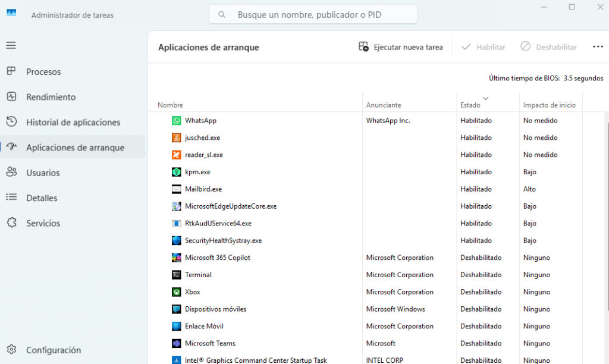
Task: Open the Rendimiento page icon in sidebar
Action: (11, 96)
